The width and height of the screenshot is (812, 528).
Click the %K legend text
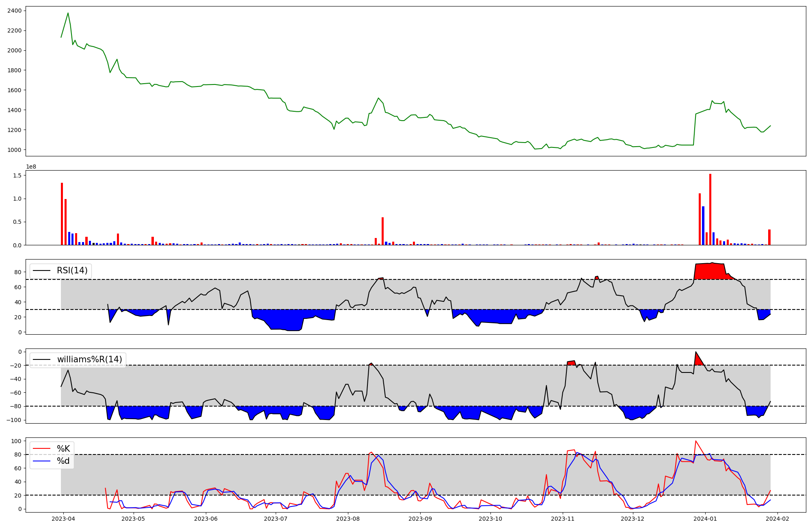[63, 449]
